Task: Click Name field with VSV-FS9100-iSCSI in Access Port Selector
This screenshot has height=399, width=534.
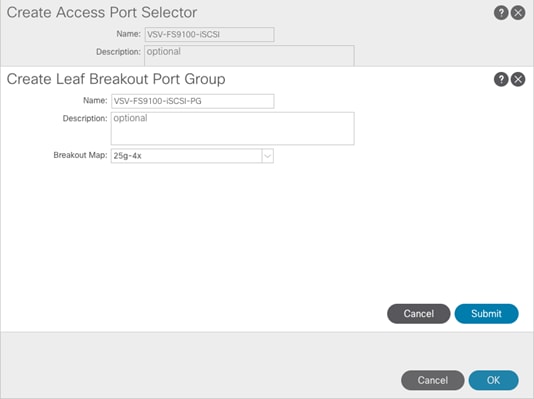Action: 209,34
